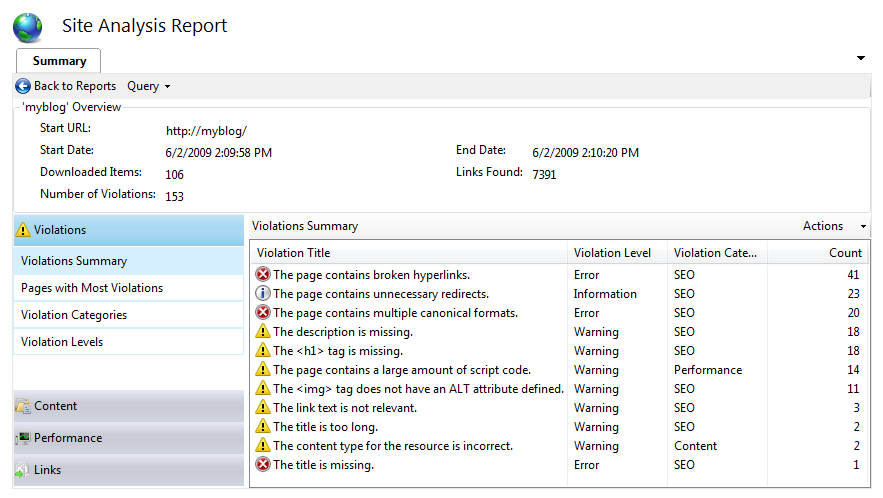Sort by Violation Level column header
Image resolution: width=883 pixels, height=498 pixels.
click(x=612, y=253)
